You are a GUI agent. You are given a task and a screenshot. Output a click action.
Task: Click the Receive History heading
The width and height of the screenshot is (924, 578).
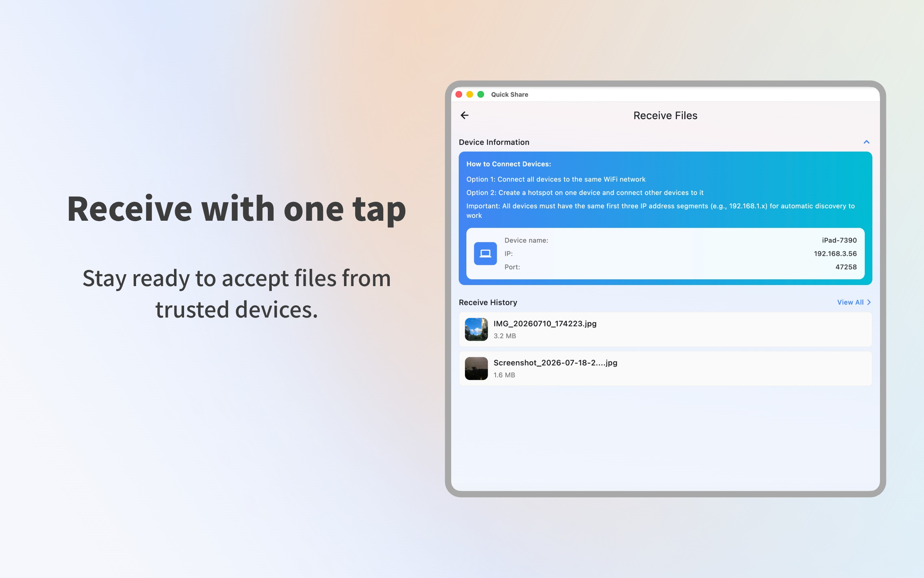(x=488, y=302)
